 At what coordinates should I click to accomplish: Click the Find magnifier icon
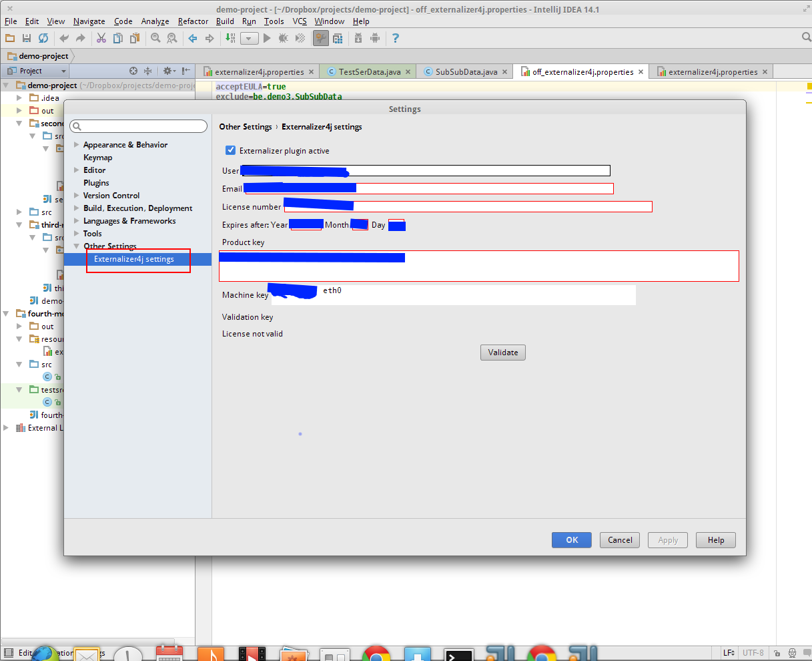(155, 38)
